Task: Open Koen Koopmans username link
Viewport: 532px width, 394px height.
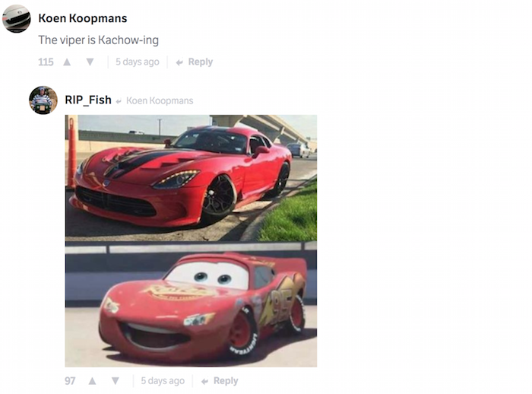Action: point(83,18)
